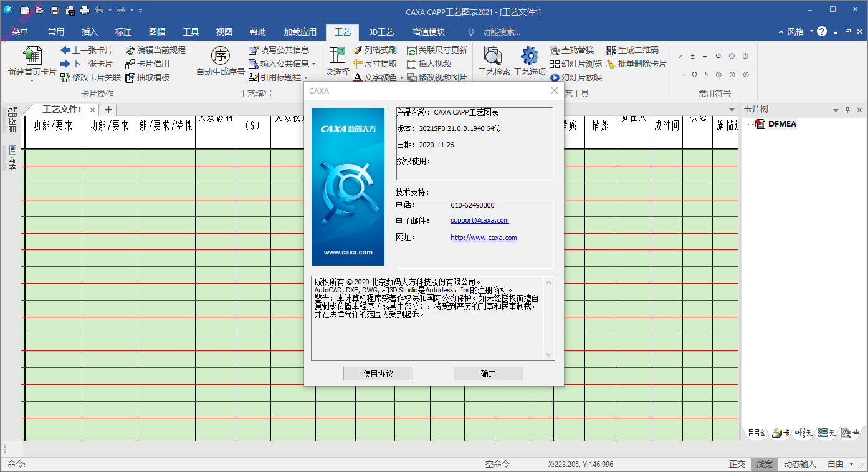This screenshot has width=868, height=472.
Task: Open 修改卡片关联 tool
Action: pyautogui.click(x=91, y=77)
